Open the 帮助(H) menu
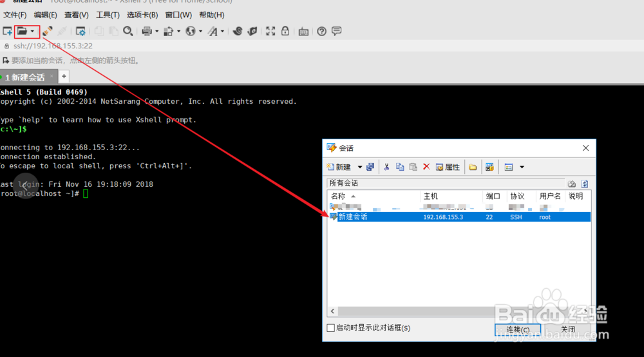 tap(211, 15)
